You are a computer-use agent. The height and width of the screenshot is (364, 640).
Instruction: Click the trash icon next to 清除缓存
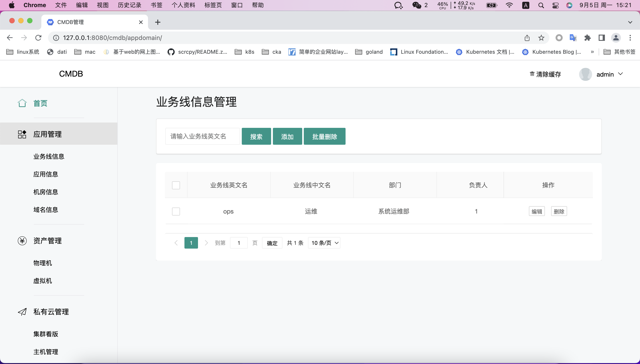click(532, 74)
